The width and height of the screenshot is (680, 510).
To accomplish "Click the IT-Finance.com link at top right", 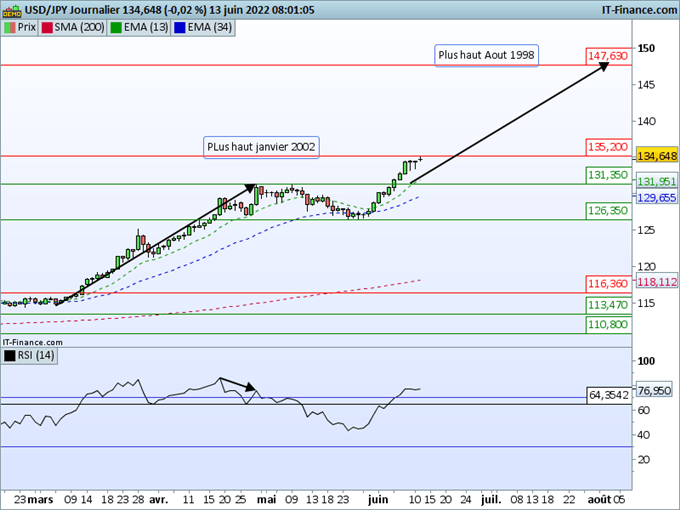I will click(639, 10).
